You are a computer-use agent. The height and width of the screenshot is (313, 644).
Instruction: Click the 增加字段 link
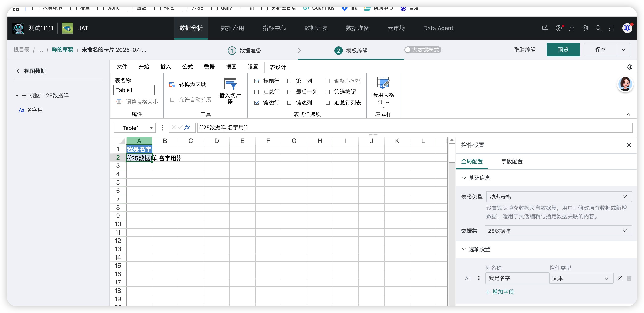coord(500,292)
